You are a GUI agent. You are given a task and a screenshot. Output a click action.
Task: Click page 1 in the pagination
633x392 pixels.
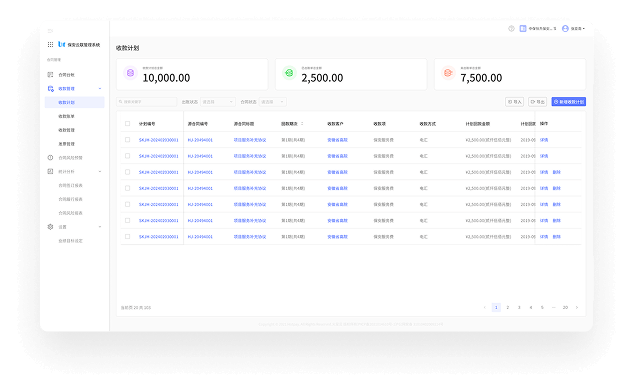[x=496, y=308]
